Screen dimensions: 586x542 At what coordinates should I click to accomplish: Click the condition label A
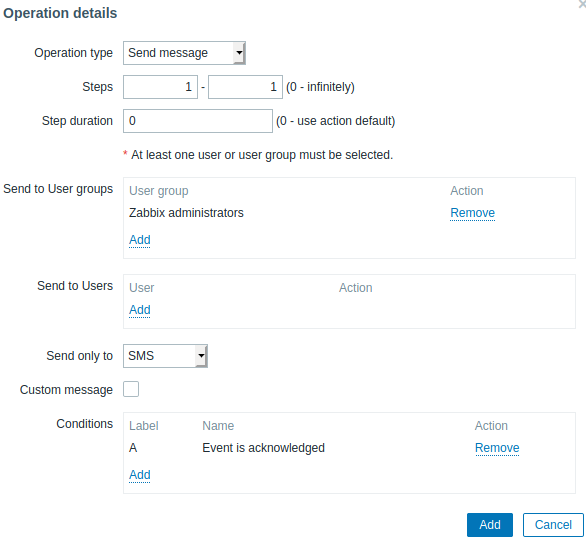[x=133, y=448]
